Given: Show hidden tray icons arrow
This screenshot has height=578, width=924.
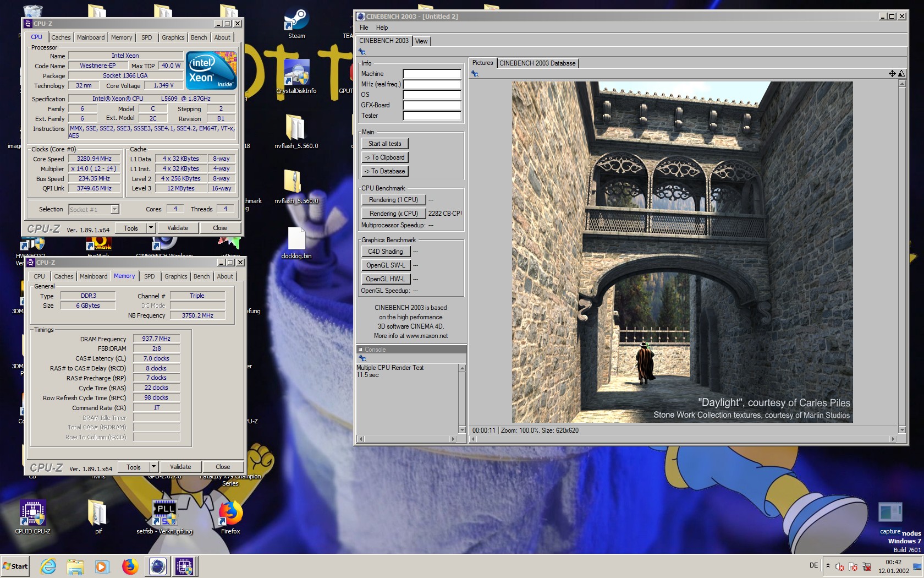Looking at the screenshot, I should coord(828,565).
